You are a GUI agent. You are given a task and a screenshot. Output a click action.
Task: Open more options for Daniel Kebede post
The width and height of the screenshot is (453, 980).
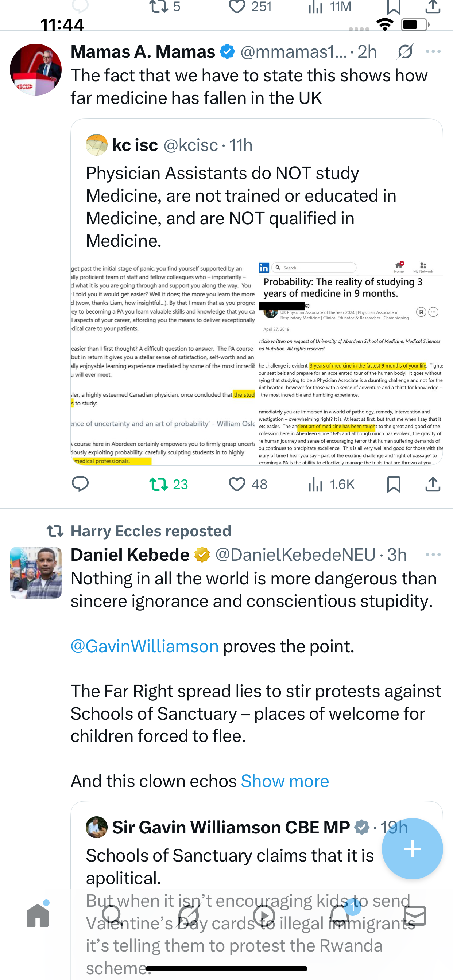point(433,555)
